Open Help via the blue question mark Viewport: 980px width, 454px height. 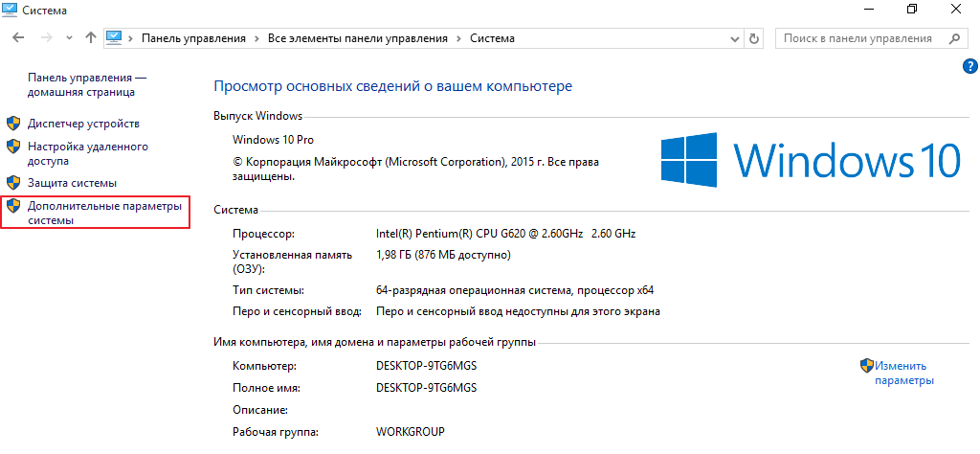(x=969, y=66)
